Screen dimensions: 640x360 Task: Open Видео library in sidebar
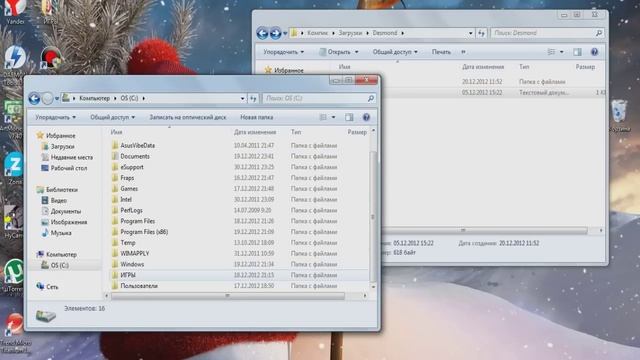click(x=58, y=200)
